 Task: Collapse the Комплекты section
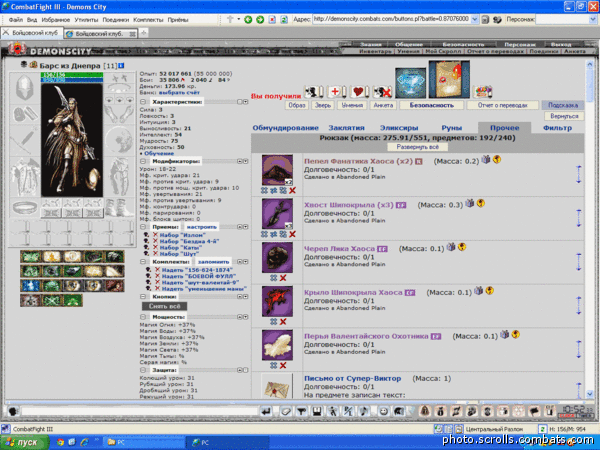click(143, 262)
